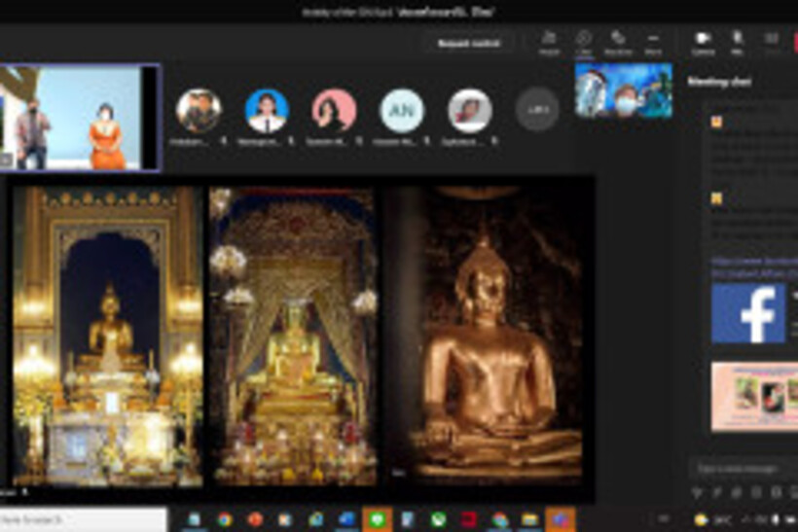Click the Share content icon

click(x=772, y=43)
